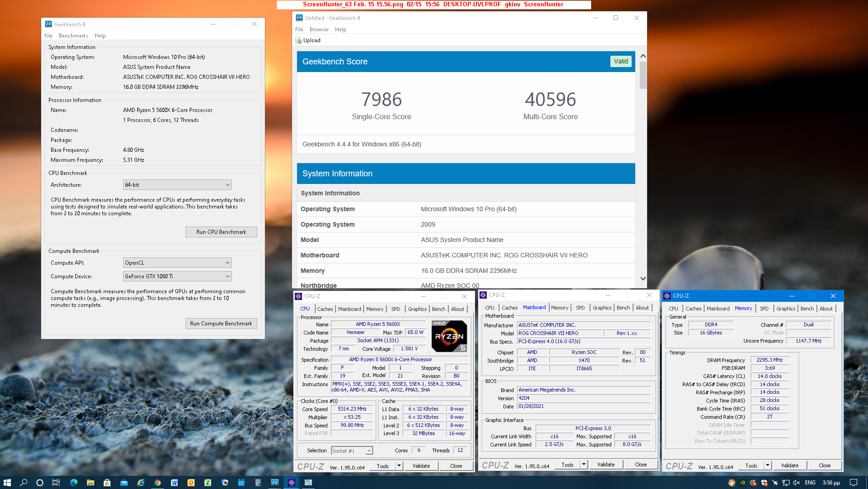Click the 3:56 clock in system tray

click(831, 483)
